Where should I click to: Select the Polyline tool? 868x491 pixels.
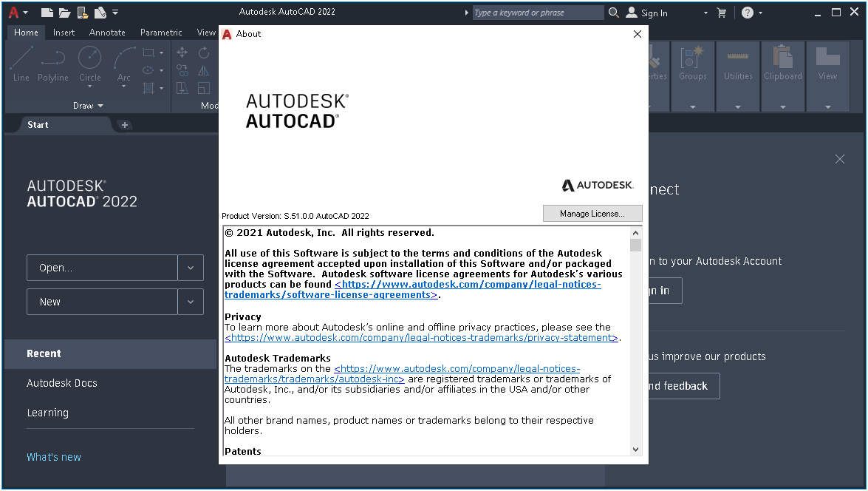pyautogui.click(x=53, y=64)
